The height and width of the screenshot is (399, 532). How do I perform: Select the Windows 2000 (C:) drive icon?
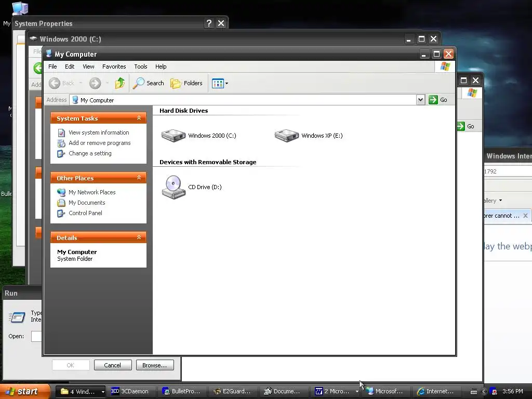(174, 136)
